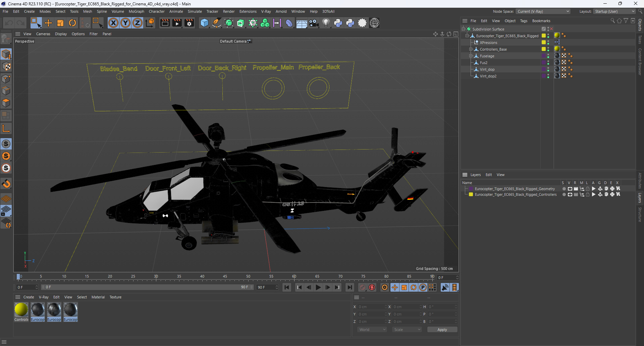Click the timeline at frame 45
Screen dimensions: 644x346
click(225, 277)
